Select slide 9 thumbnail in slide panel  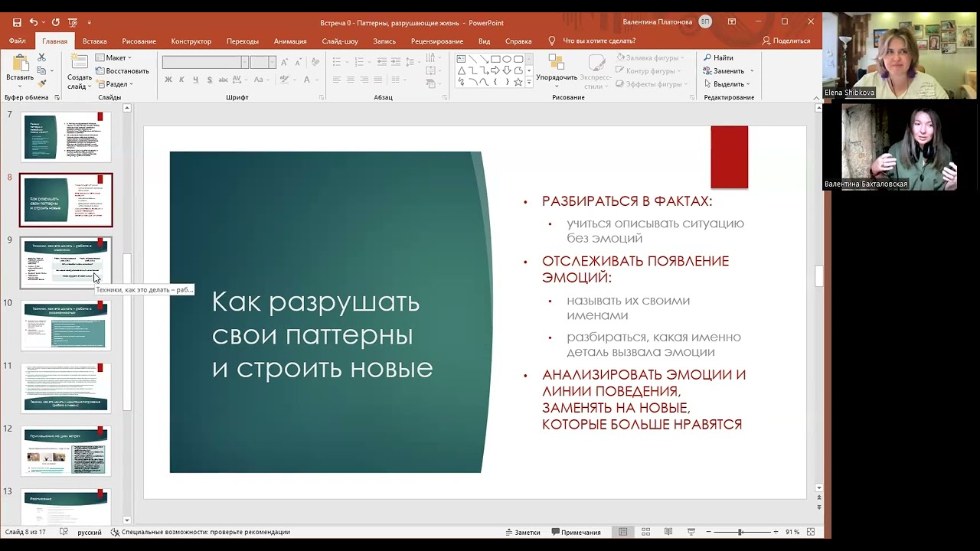[66, 262]
